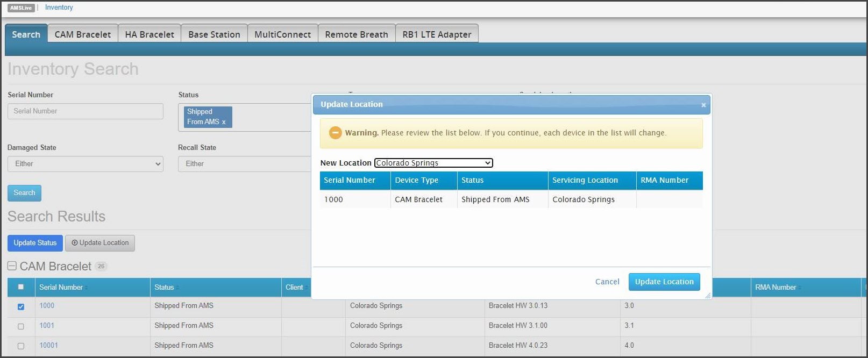Collapse the CAM Bracelet results group
The width and height of the screenshot is (868, 358).
click(x=12, y=266)
